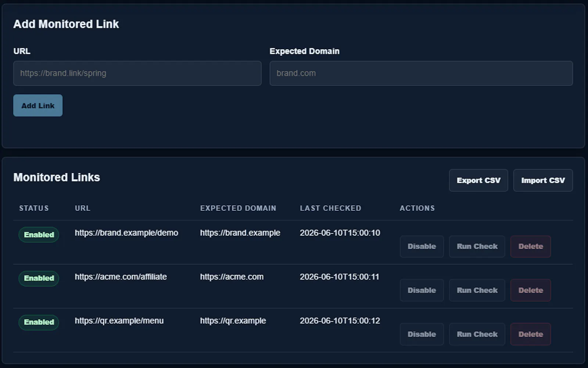Viewport: 588px width, 368px height.
Task: Click expected domain https://acme.com cell
Action: click(x=232, y=277)
